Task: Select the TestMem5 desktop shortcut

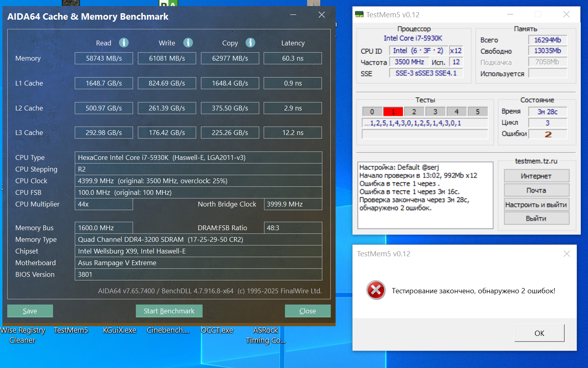Action: coord(71,330)
